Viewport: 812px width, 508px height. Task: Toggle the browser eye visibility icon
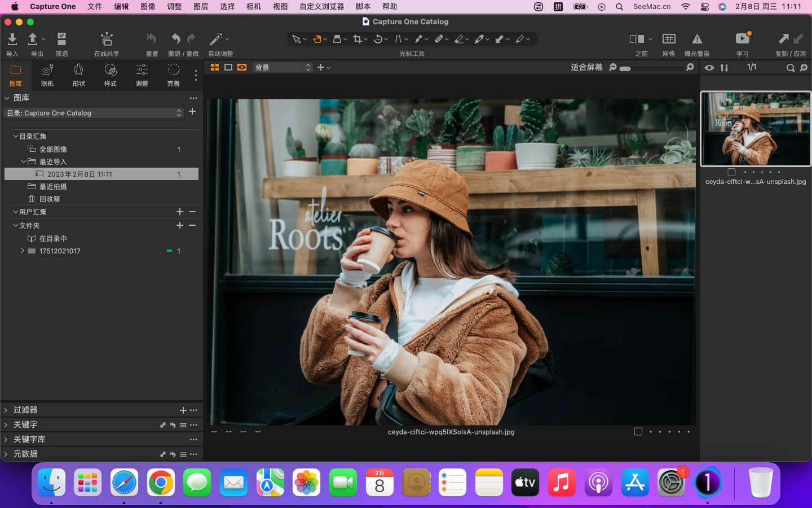(709, 68)
